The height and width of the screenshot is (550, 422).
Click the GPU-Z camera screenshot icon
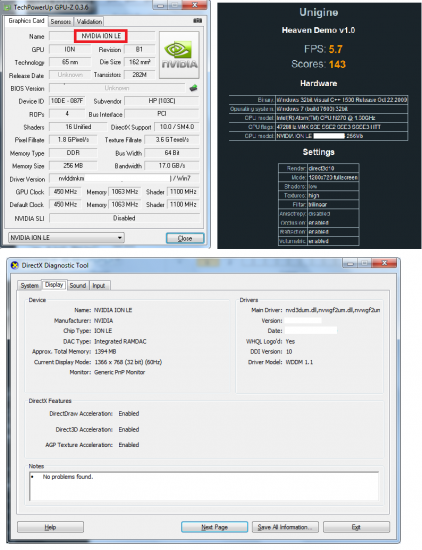197,21
